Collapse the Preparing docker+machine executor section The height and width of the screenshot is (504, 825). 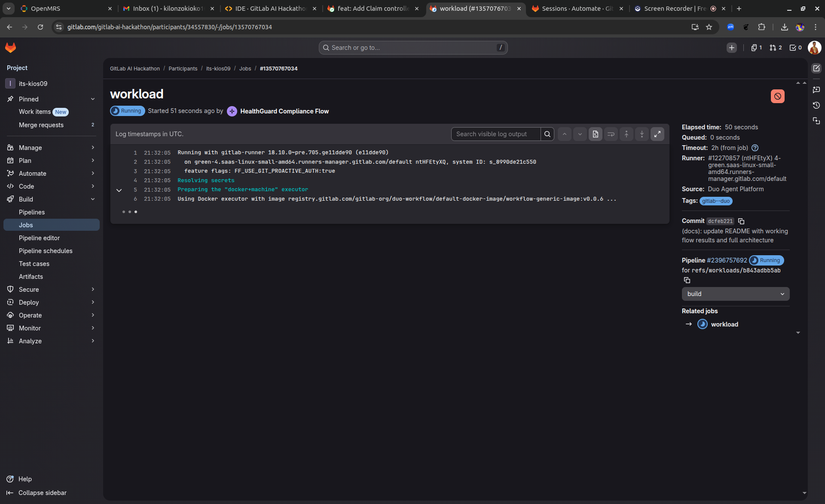point(119,190)
